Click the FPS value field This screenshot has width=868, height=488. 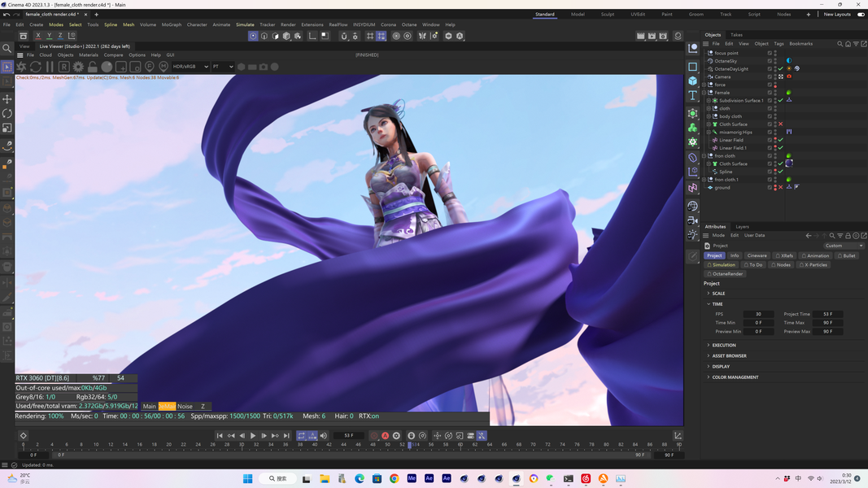click(x=758, y=314)
